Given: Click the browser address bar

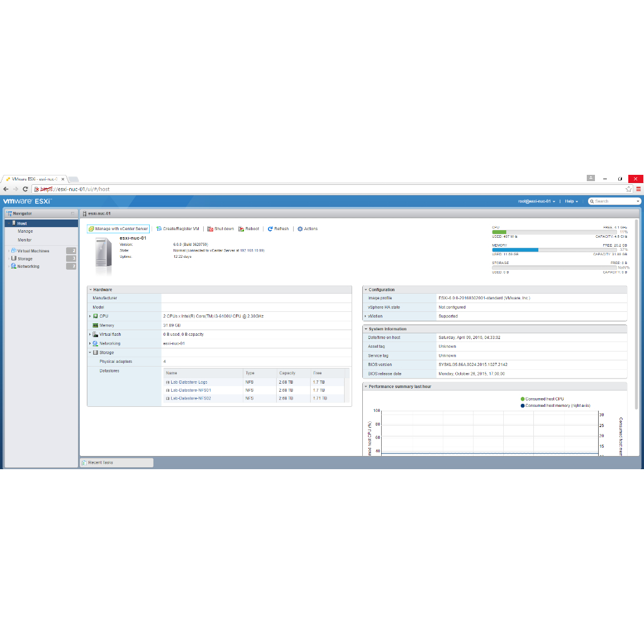Looking at the screenshot, I should coord(328,189).
